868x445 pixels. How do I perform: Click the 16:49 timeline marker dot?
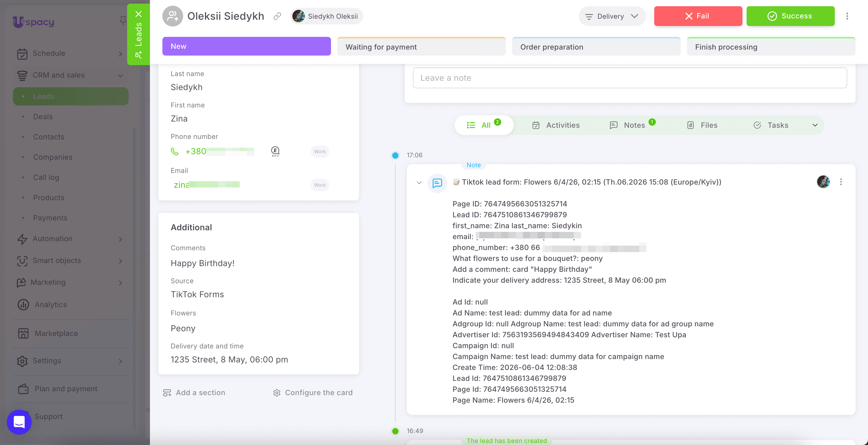[395, 431]
